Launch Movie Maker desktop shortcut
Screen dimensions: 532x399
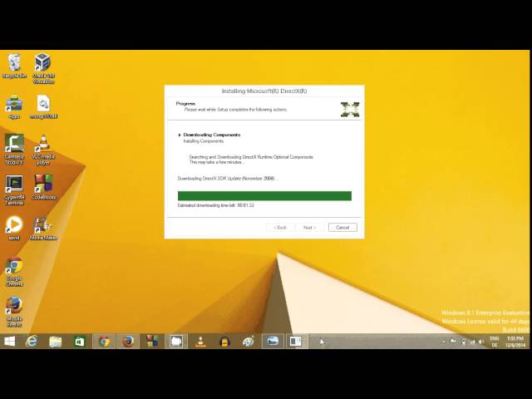click(43, 228)
